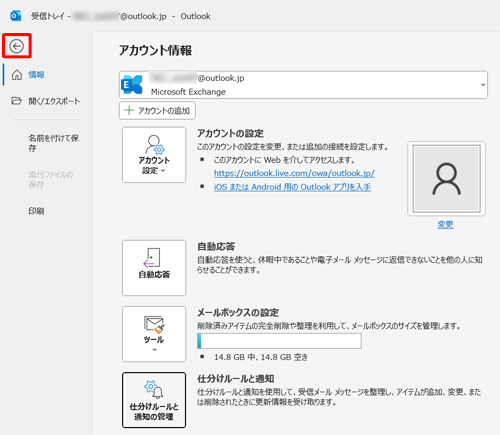Click the mailbox storage usage bar

pos(279,341)
